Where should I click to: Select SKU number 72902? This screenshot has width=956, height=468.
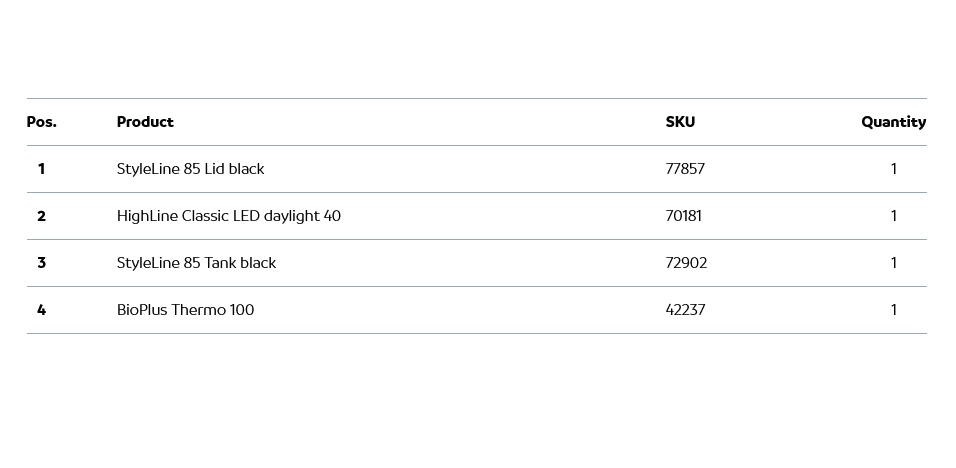pos(686,263)
